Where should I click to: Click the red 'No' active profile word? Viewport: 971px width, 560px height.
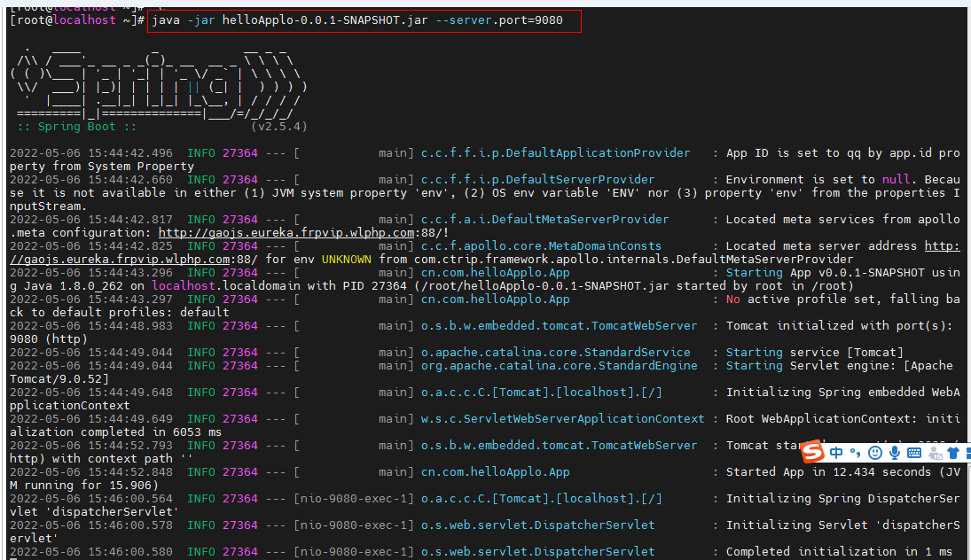coord(733,299)
